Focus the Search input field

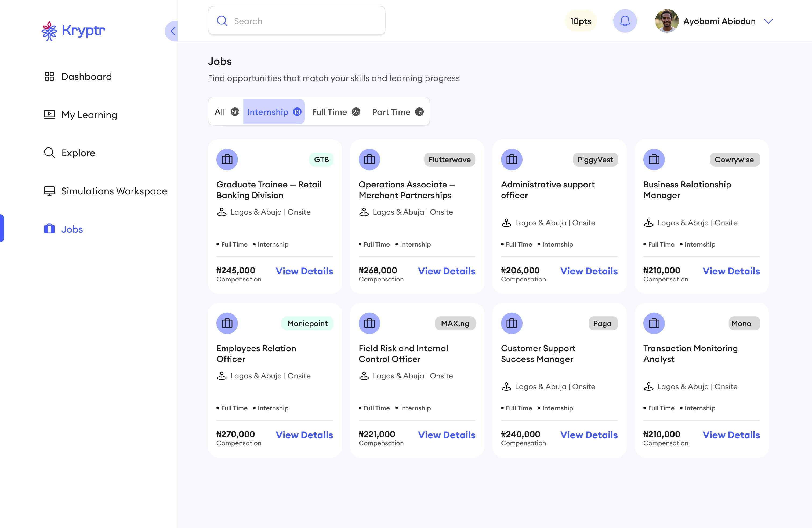point(296,20)
